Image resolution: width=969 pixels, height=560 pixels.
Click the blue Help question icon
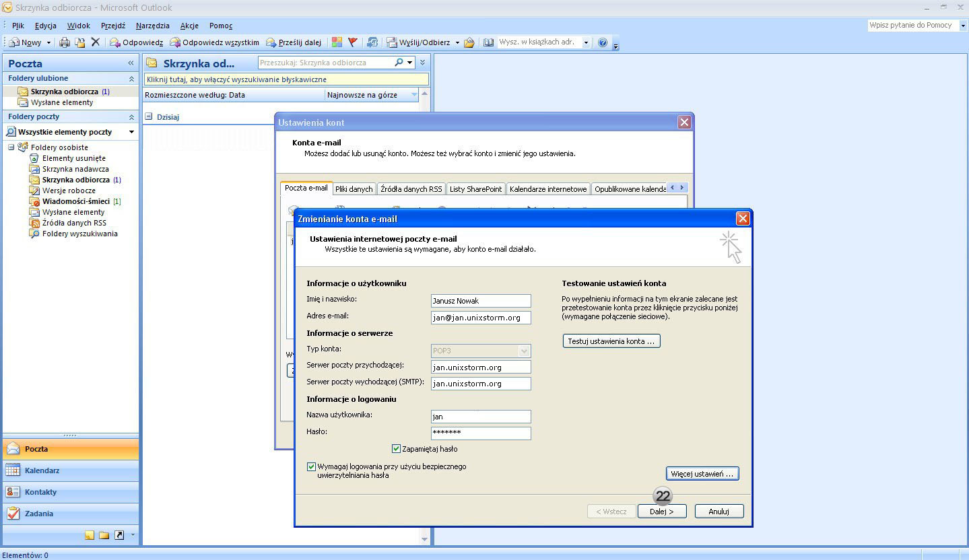tap(603, 42)
